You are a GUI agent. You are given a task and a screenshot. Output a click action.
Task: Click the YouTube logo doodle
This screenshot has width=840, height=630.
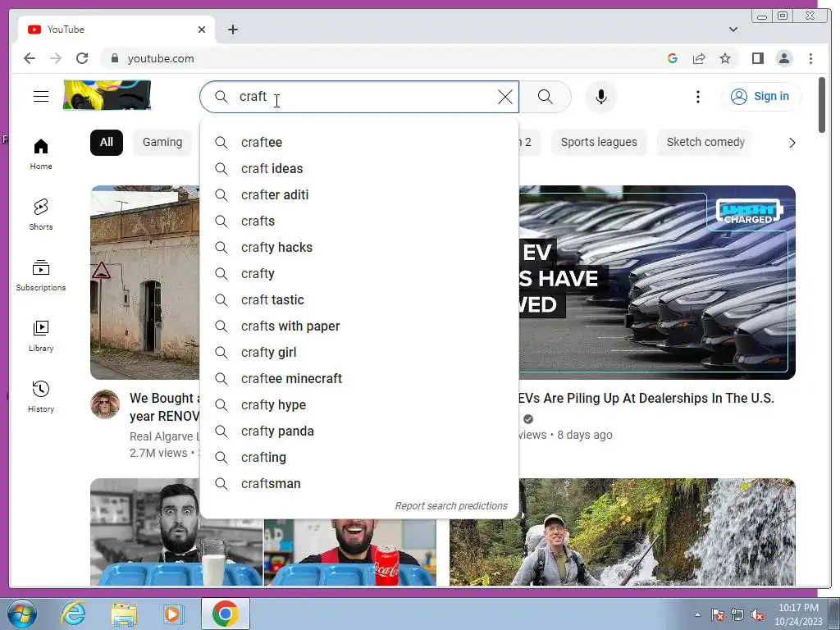[107, 95]
